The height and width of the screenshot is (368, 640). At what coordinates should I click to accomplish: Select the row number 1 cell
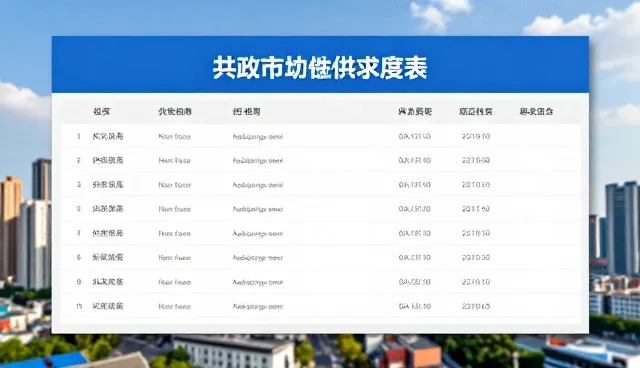click(79, 136)
